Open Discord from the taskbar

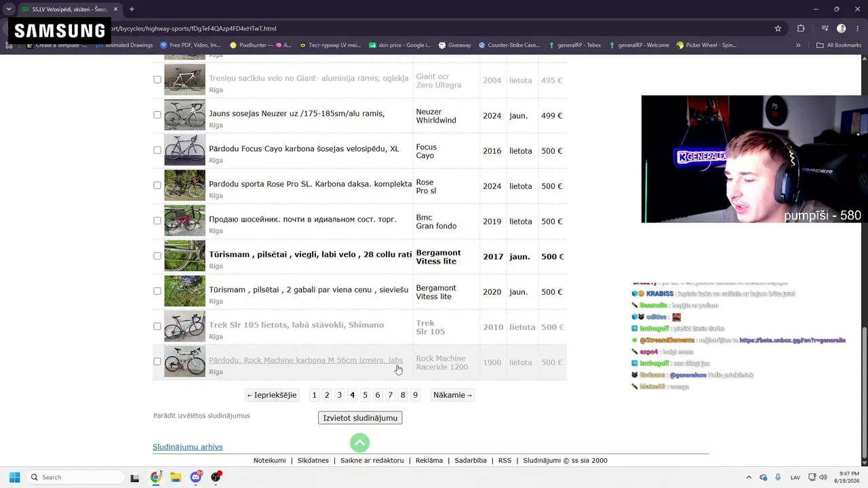click(196, 477)
